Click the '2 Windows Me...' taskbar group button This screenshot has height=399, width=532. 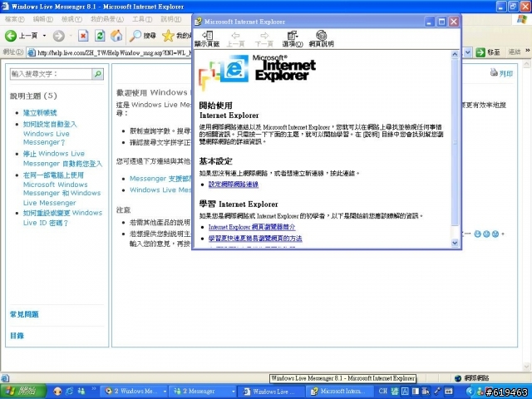click(135, 392)
